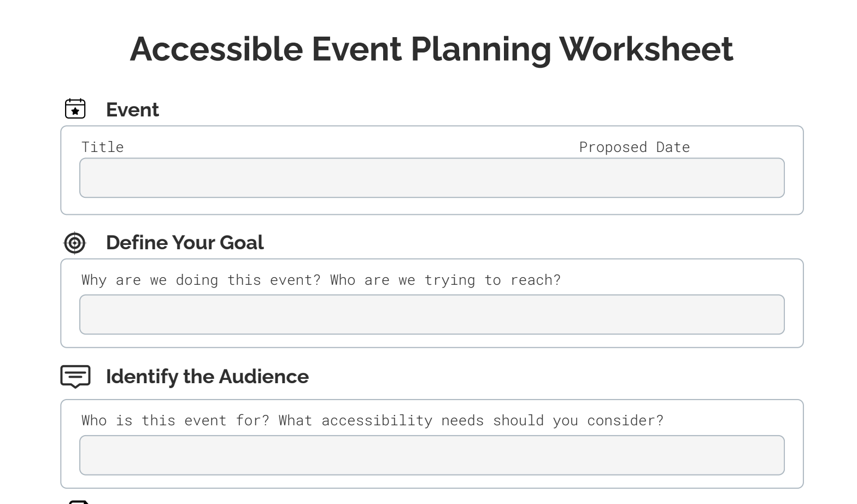Viewport: 857px width, 504px height.
Task: Click the partially visible icon at the page bottom
Action: click(x=79, y=501)
